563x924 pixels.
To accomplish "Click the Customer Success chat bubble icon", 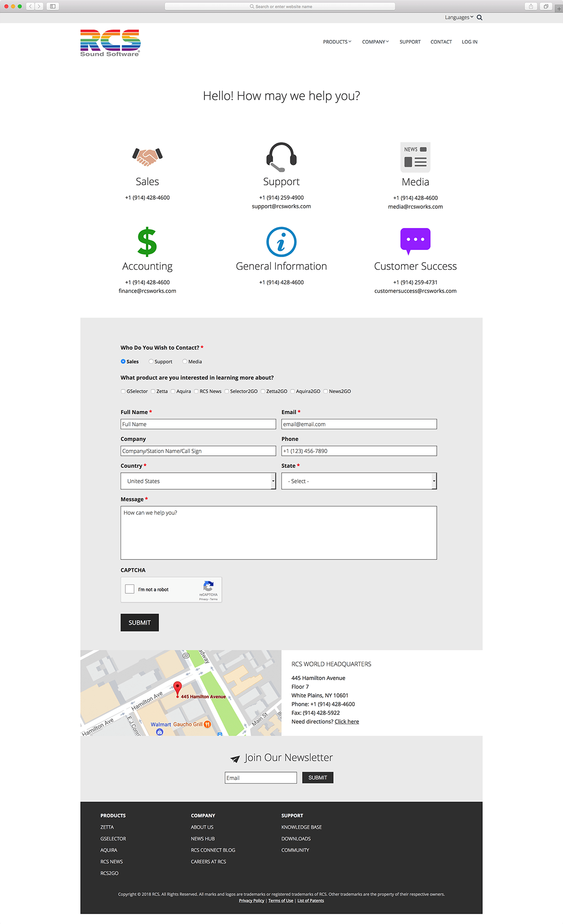I will (415, 241).
